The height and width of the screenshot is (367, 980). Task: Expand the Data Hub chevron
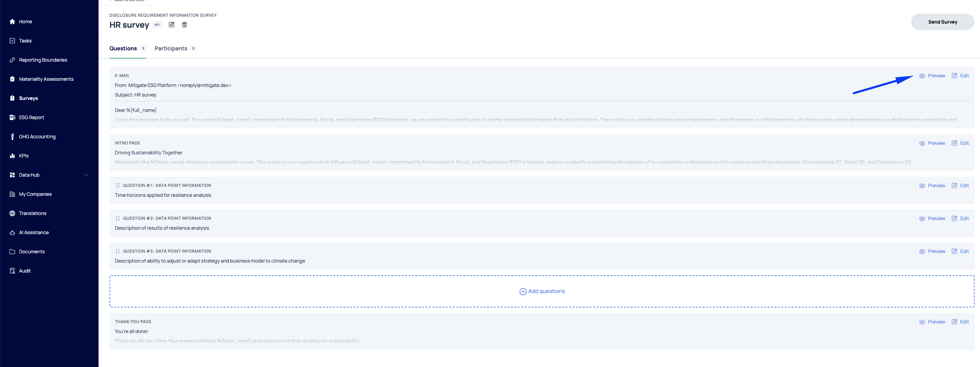coord(86,175)
